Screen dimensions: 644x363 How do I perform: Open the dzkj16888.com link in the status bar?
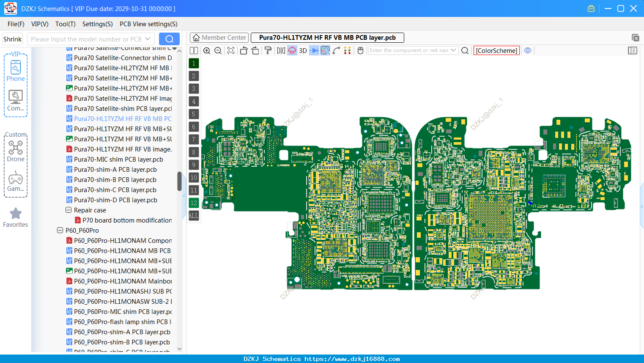352,359
